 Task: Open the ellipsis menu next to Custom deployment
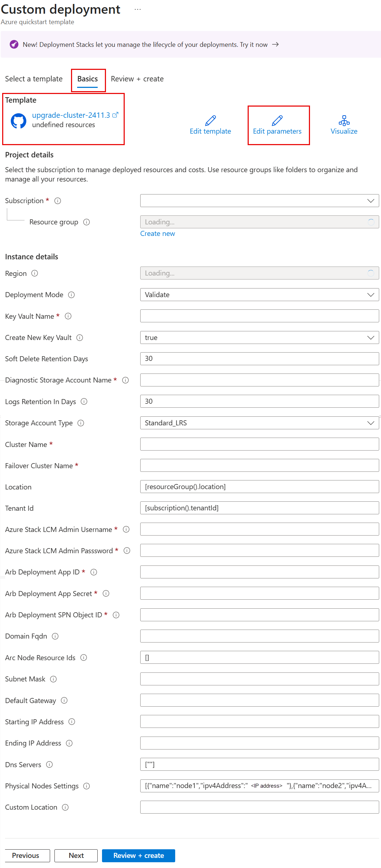[138, 9]
